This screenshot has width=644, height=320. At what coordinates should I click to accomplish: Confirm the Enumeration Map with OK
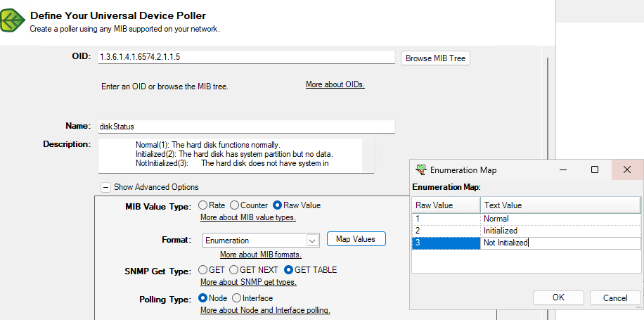558,297
